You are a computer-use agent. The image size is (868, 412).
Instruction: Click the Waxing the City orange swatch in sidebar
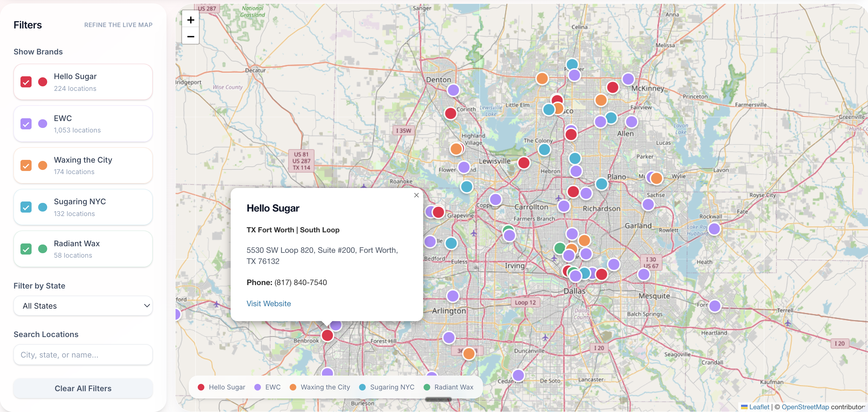pos(43,165)
